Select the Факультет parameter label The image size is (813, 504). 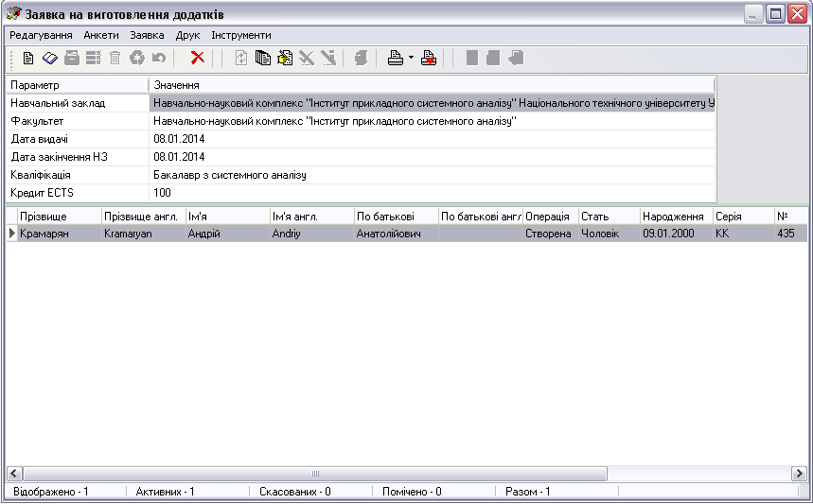coord(37,121)
